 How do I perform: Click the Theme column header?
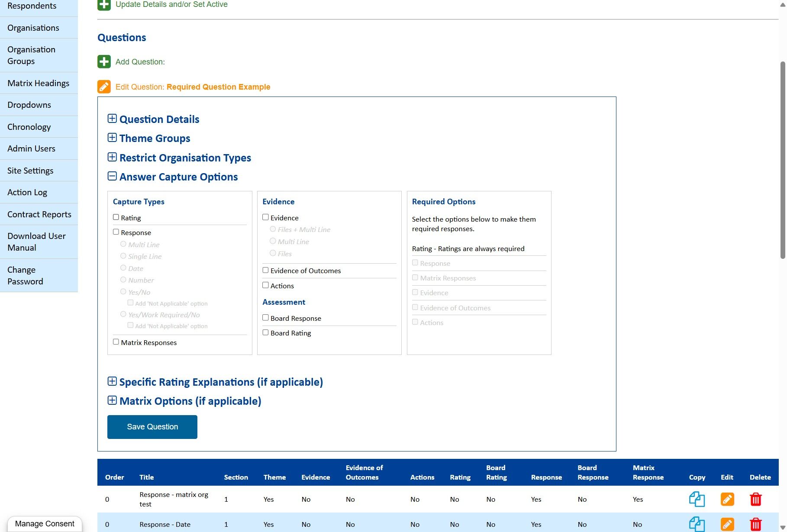274,477
